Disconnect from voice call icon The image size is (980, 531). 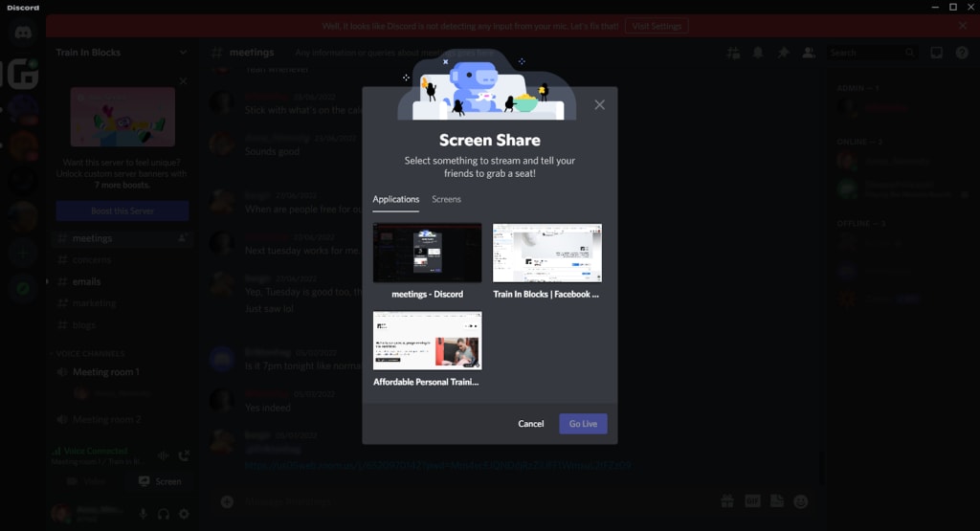pyautogui.click(x=184, y=455)
